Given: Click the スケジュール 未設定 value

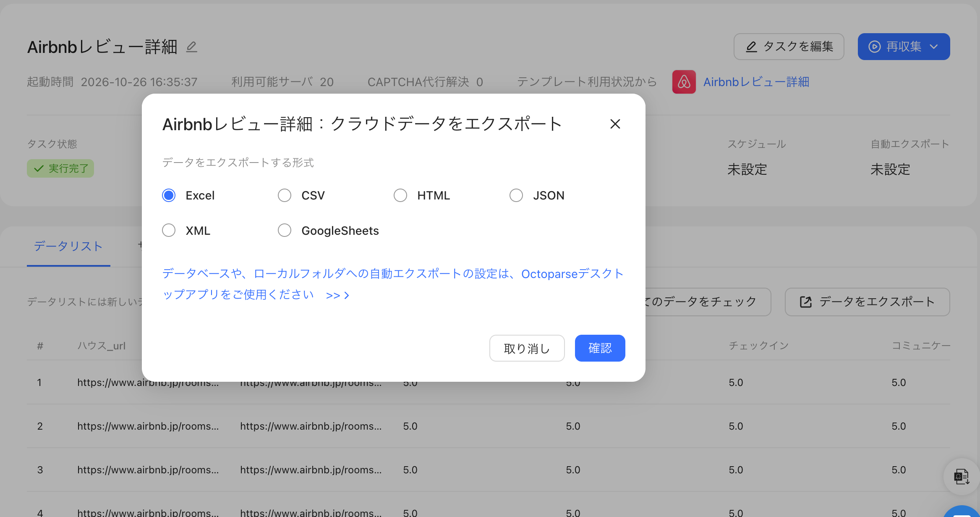Looking at the screenshot, I should coord(747,170).
